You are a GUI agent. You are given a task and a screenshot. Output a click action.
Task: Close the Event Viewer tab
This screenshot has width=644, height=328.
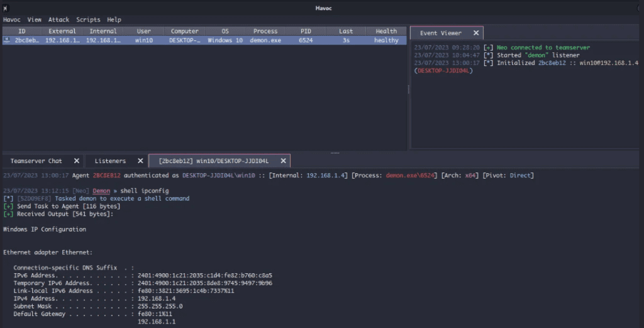475,33
